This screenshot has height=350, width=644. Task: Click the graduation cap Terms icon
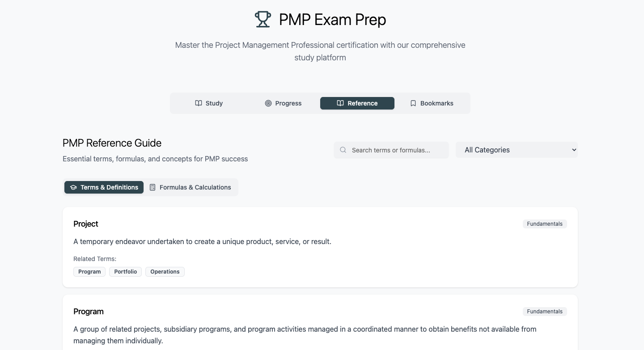[73, 187]
